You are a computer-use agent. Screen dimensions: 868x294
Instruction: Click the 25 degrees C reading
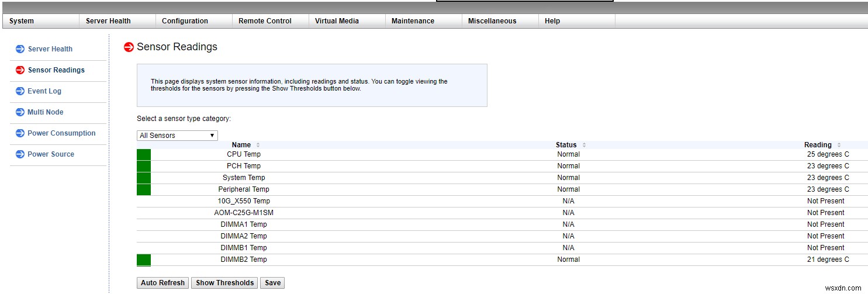(x=828, y=154)
